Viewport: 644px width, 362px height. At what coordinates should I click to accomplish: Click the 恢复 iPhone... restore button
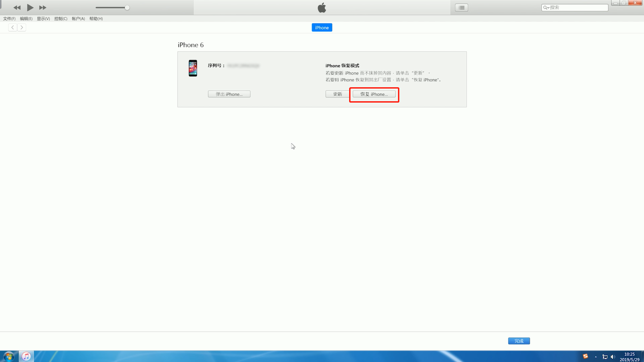374,94
